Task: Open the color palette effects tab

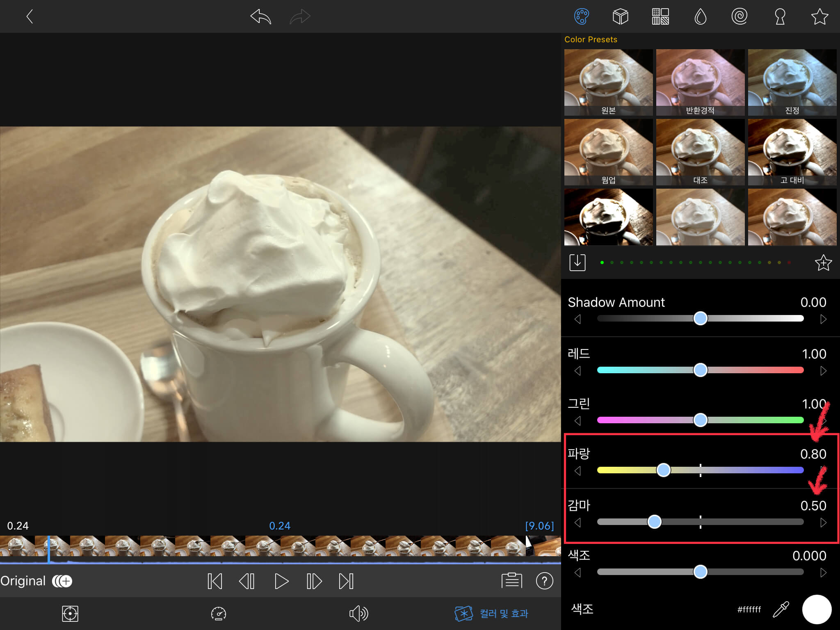Action: (x=581, y=17)
